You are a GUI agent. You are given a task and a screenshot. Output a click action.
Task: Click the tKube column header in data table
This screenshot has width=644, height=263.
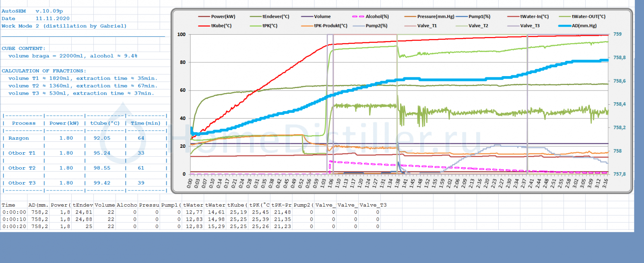(237, 205)
